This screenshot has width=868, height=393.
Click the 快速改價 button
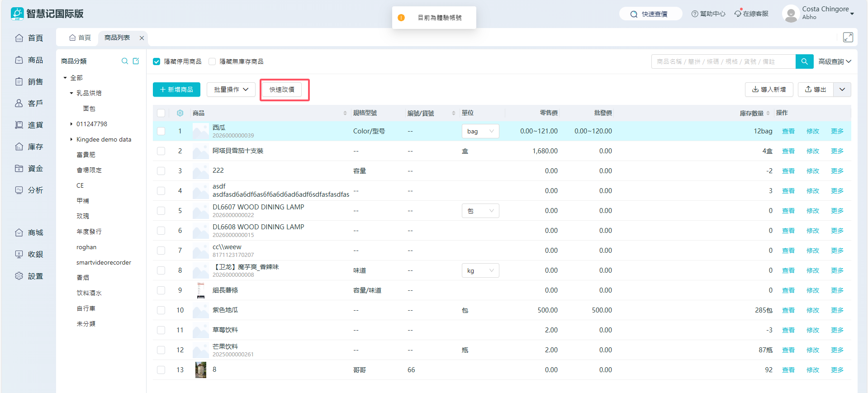pos(282,90)
